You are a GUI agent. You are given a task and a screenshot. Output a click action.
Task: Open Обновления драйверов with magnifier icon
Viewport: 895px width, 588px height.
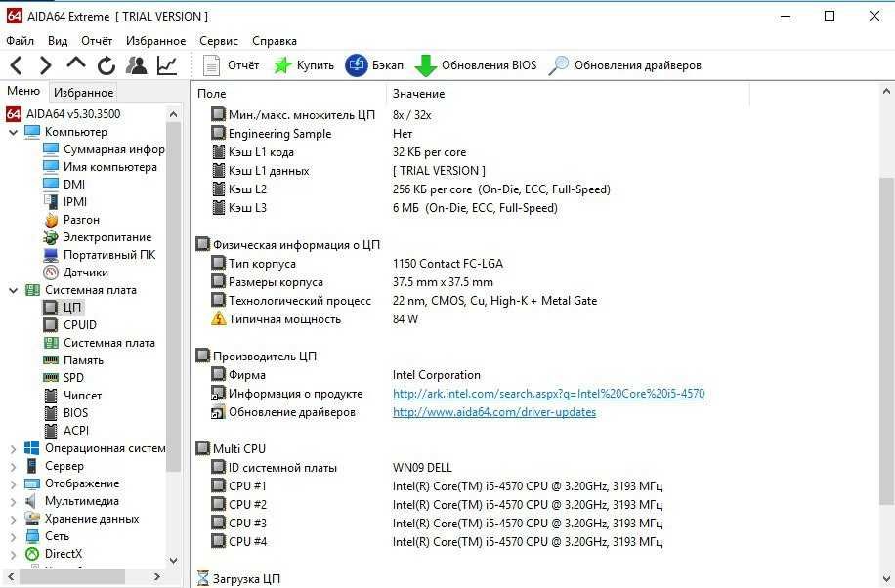(x=624, y=65)
